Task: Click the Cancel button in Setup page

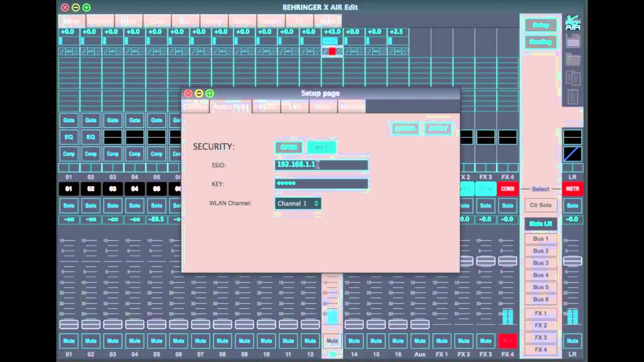Action: click(x=405, y=129)
